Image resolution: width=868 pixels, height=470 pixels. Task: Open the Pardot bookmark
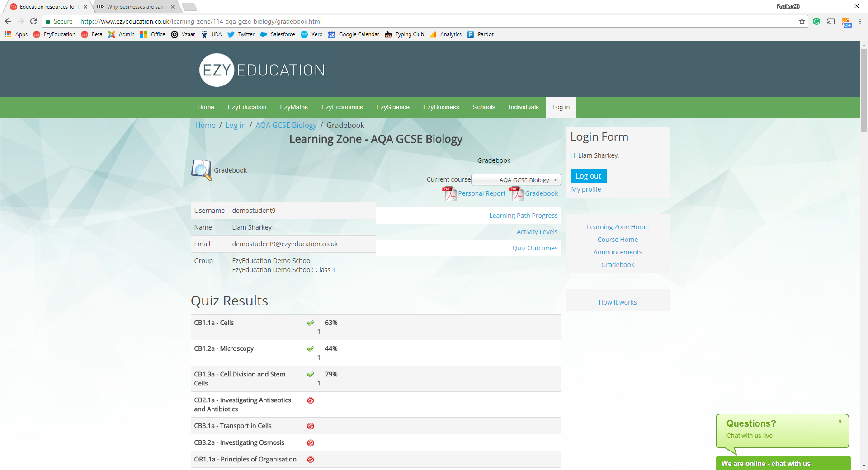pyautogui.click(x=480, y=34)
